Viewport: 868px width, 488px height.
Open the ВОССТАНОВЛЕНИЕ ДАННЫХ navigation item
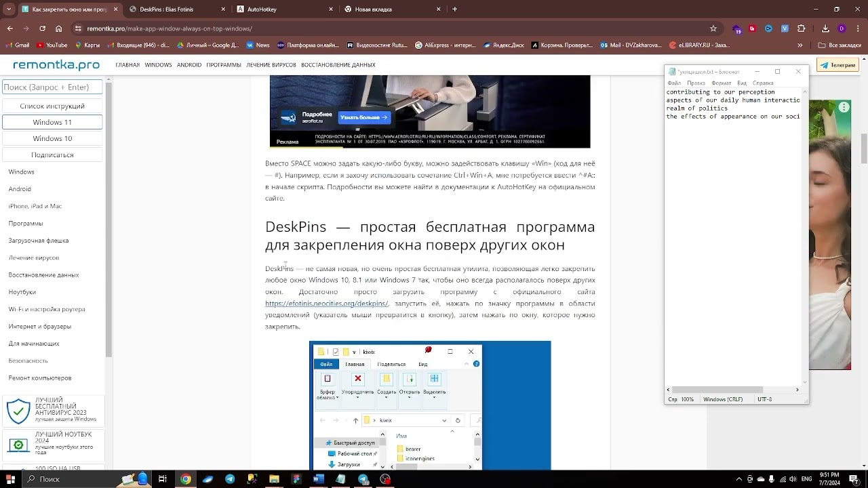(x=338, y=65)
